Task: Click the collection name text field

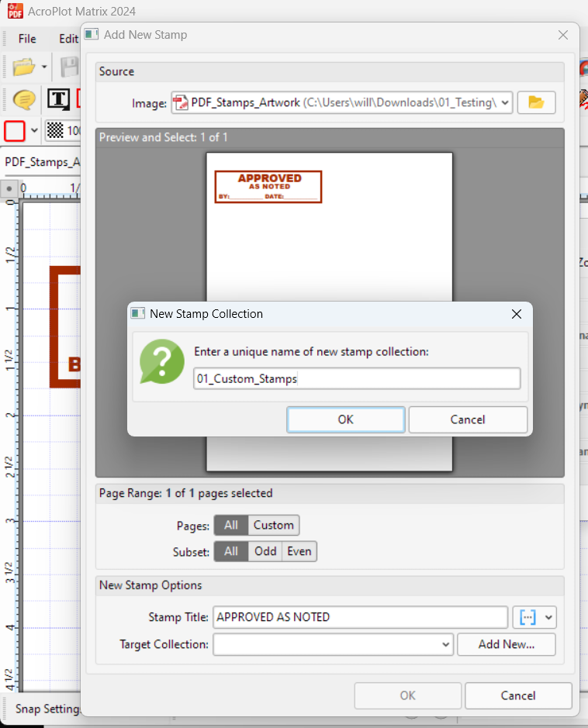Action: click(357, 378)
